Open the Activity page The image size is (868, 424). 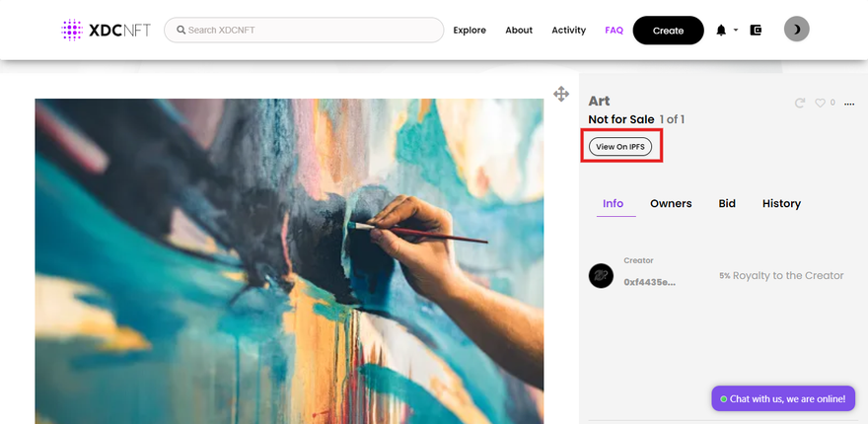(568, 31)
